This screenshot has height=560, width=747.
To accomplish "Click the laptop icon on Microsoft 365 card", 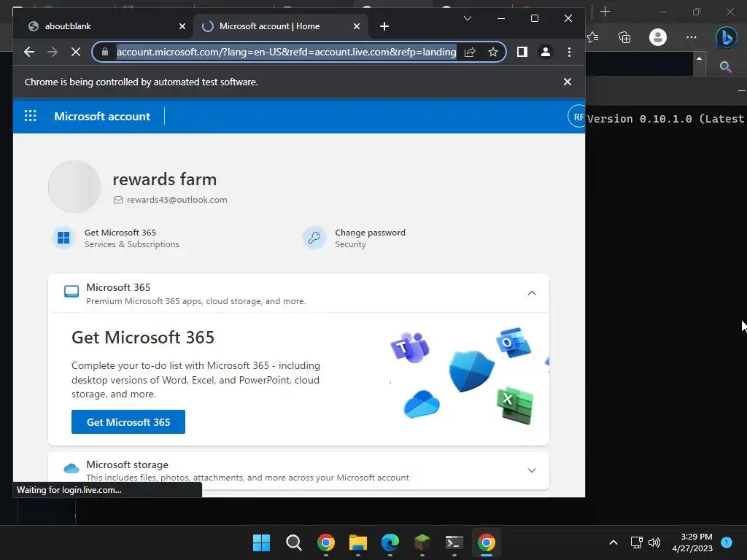I will [71, 292].
